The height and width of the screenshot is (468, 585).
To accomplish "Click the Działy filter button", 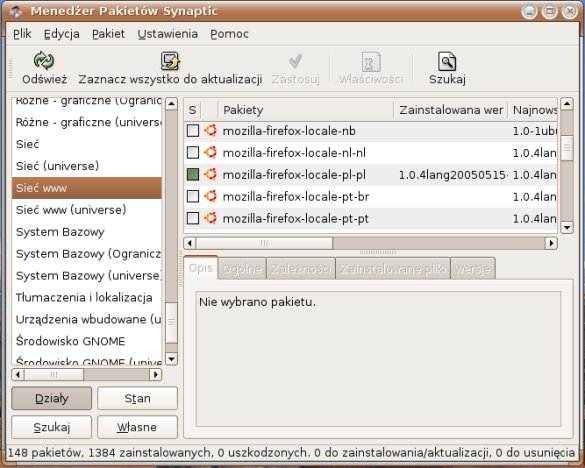I will coord(51,398).
